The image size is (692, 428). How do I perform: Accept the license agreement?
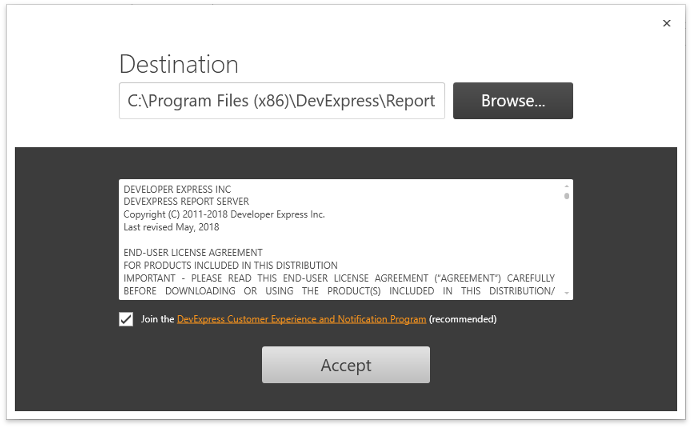click(346, 364)
